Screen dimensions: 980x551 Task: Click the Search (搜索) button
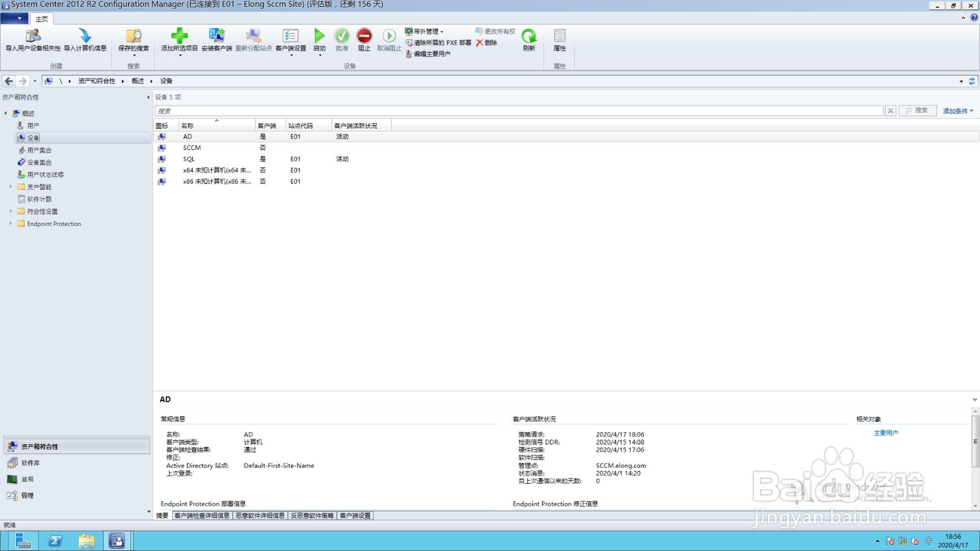coord(917,111)
